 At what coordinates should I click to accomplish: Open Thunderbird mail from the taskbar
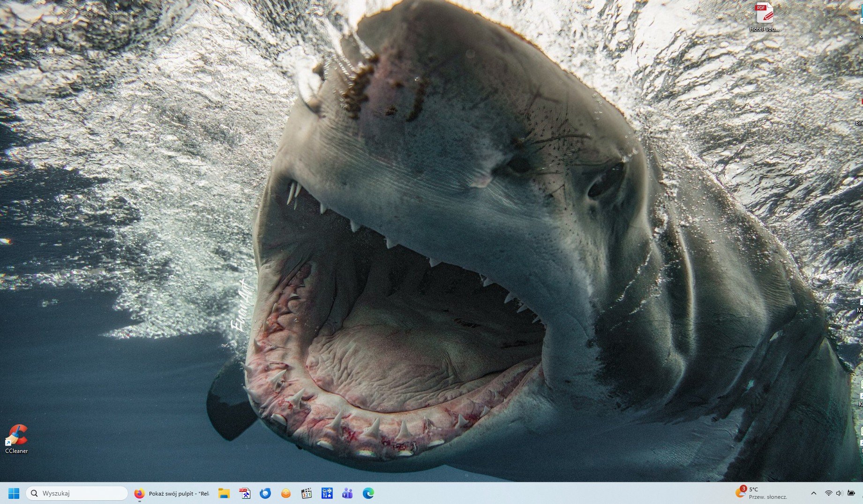[x=265, y=493]
